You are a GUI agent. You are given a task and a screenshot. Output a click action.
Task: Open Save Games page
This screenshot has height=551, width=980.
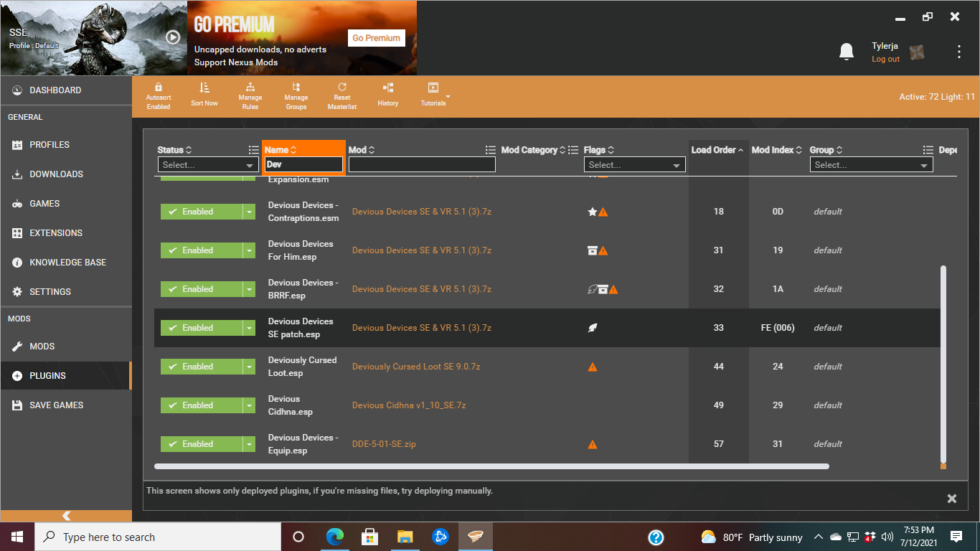66,405
